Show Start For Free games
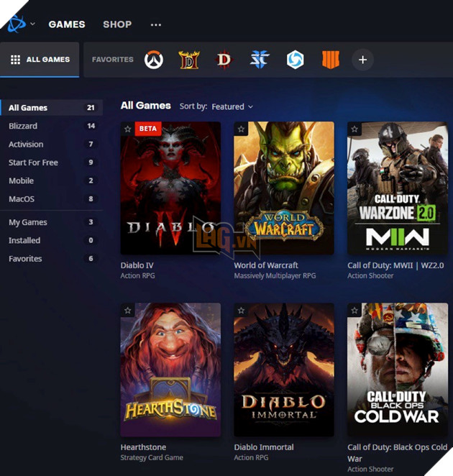This screenshot has width=453, height=476. click(52, 163)
